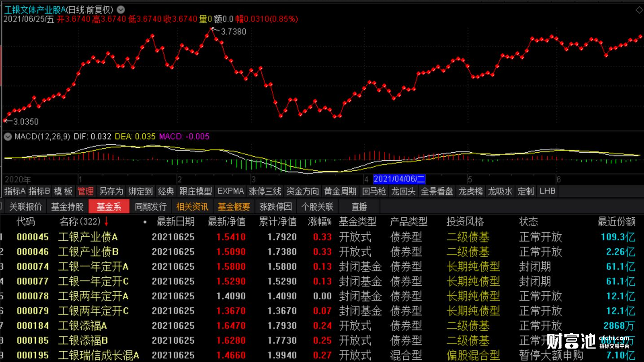Sort by the 最新日期 column header
644x362 pixels.
176,222
